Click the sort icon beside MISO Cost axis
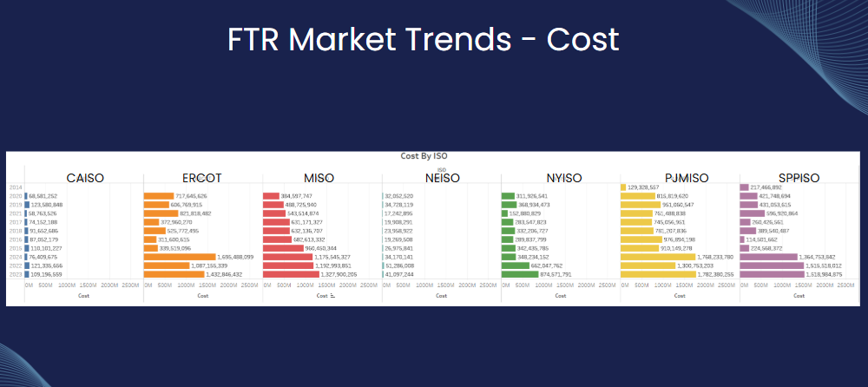Screen dimensions: 868x387 click(332, 296)
